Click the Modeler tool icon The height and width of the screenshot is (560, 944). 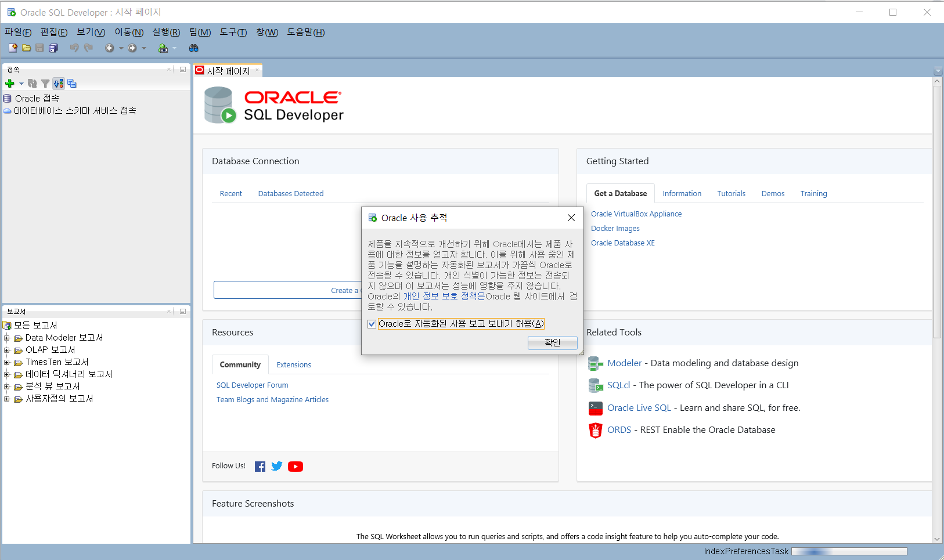tap(595, 363)
